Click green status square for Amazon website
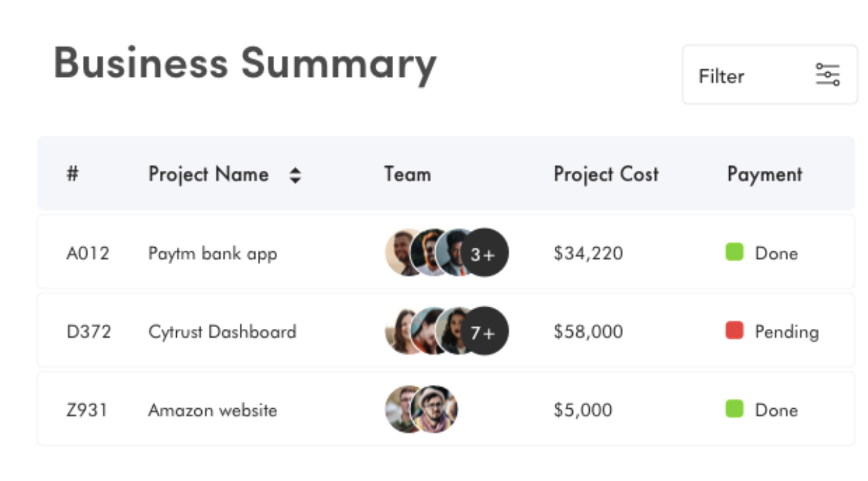 pyautogui.click(x=735, y=409)
